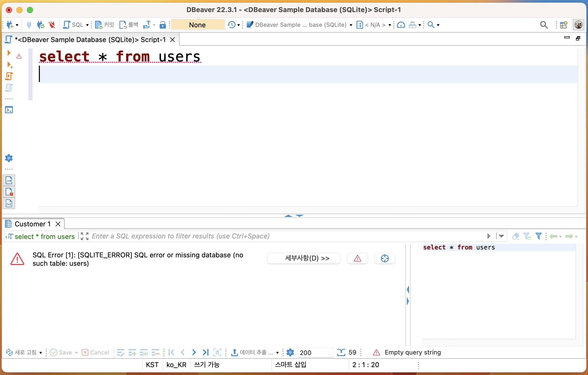Execute SQL statement in a new tab
The width and height of the screenshot is (588, 375).
coord(9,65)
